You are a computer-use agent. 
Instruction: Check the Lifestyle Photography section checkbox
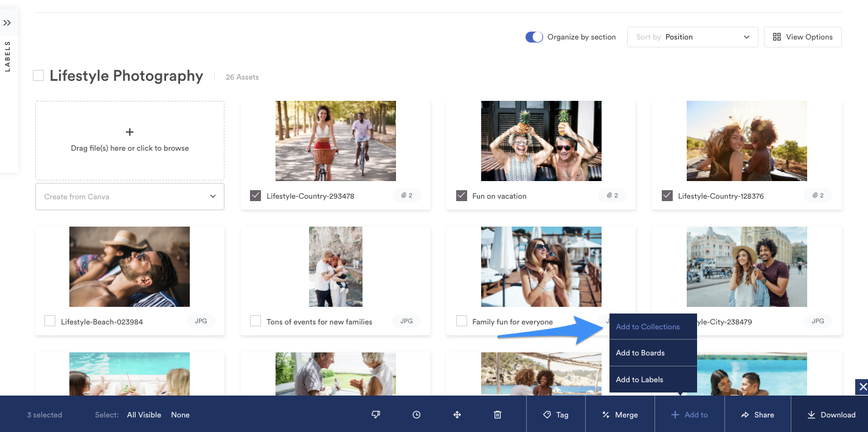click(x=38, y=75)
